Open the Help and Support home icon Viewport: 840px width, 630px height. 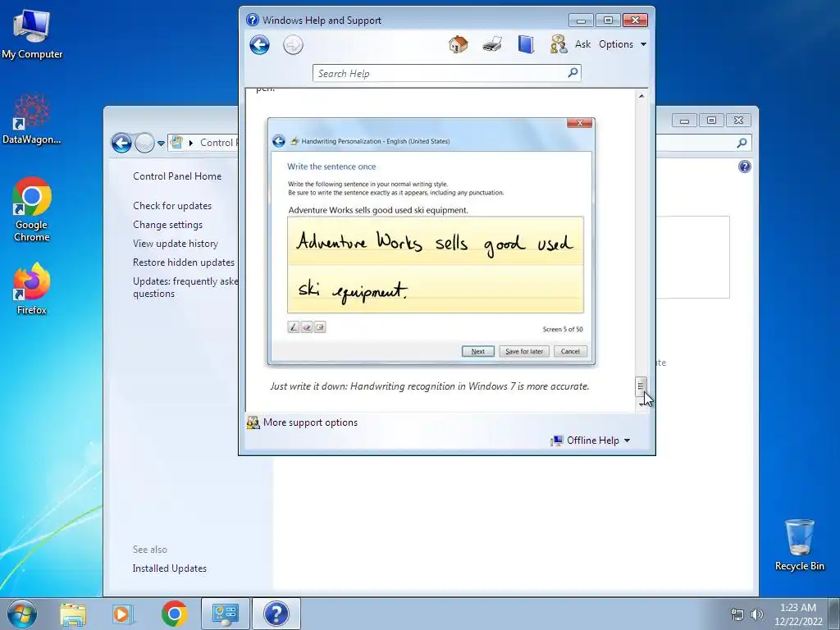coord(458,44)
